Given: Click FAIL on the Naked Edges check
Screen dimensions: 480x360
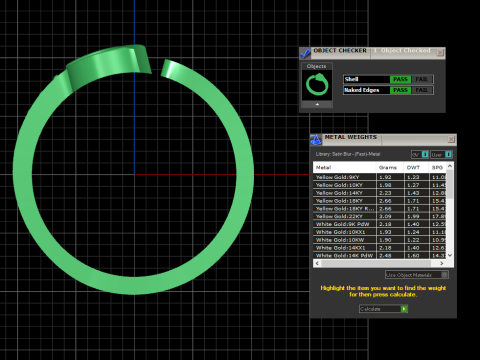Looking at the screenshot, I should [422, 90].
